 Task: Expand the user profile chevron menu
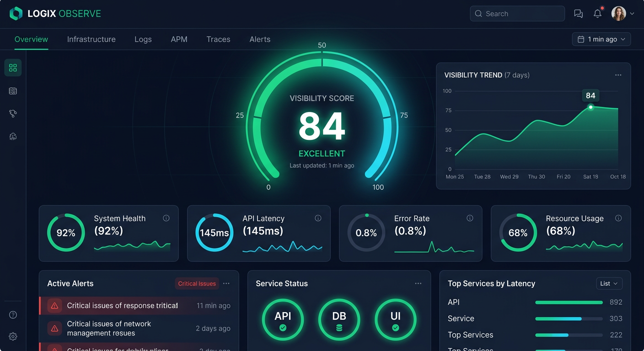click(x=632, y=14)
